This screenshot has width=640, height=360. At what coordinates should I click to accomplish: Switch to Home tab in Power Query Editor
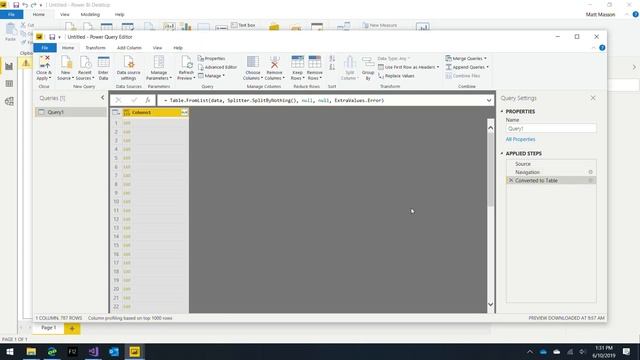coord(68,48)
